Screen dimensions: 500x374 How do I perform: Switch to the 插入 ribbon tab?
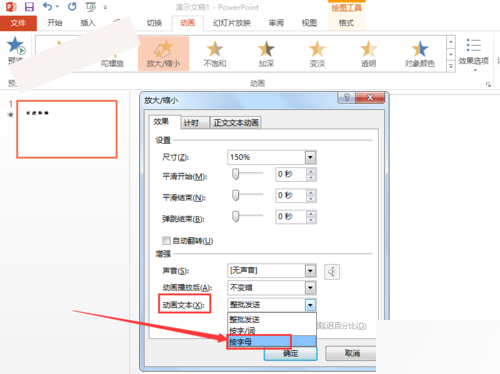click(88, 23)
